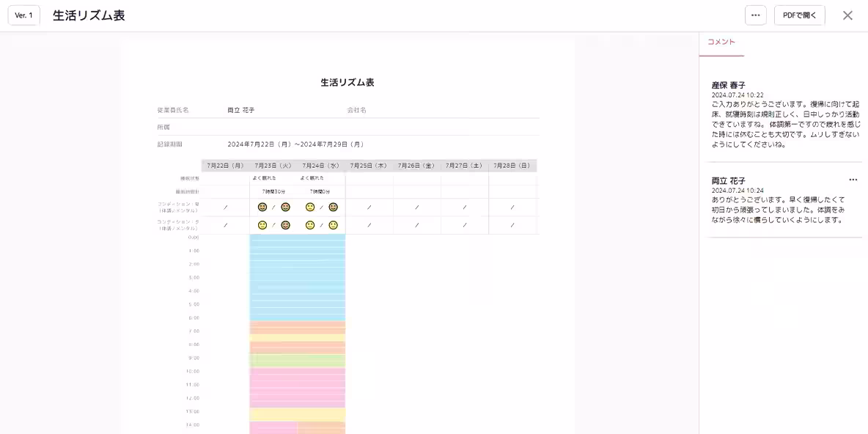Open the header overflow menu with three dots

point(755,15)
